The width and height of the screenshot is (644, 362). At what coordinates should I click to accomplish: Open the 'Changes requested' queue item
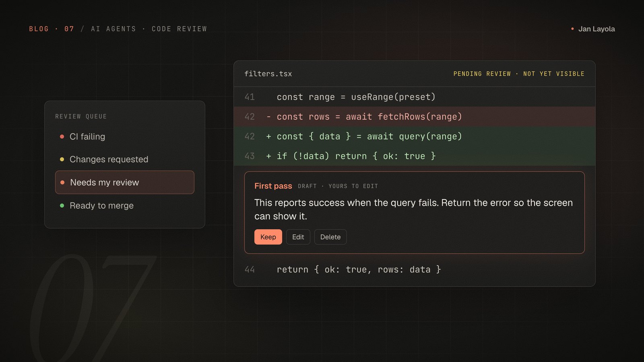pyautogui.click(x=125, y=159)
